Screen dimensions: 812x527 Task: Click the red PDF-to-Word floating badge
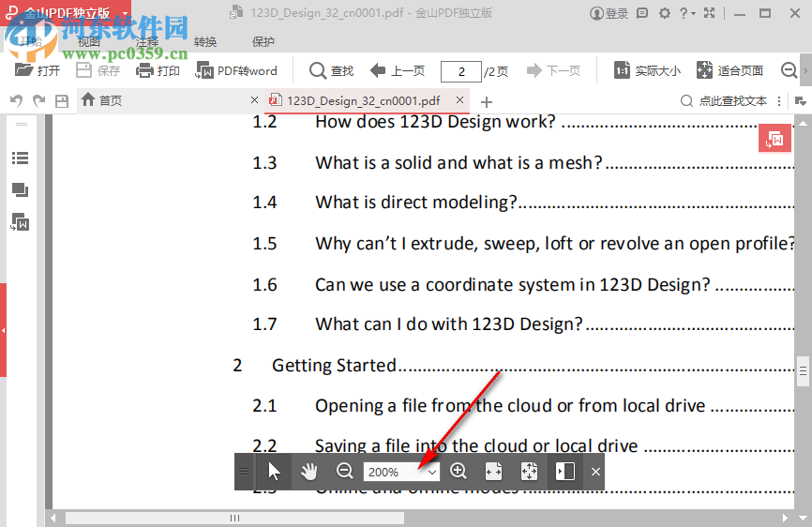click(x=774, y=139)
